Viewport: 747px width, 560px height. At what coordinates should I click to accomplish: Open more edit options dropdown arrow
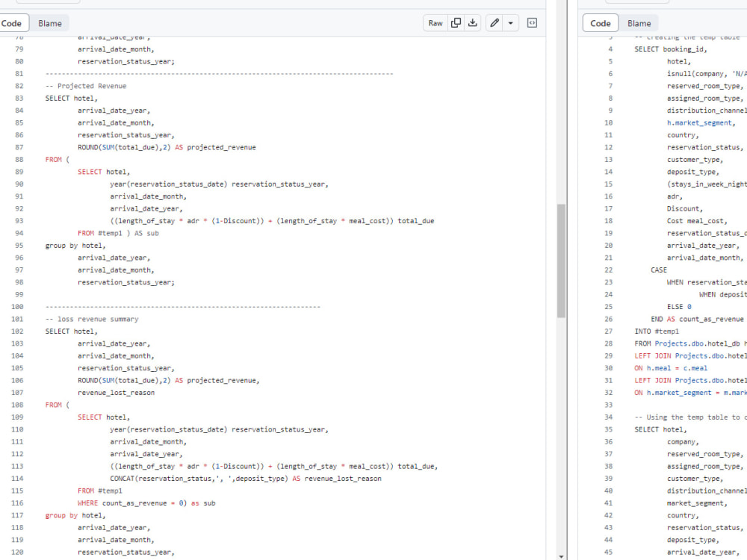coord(511,23)
